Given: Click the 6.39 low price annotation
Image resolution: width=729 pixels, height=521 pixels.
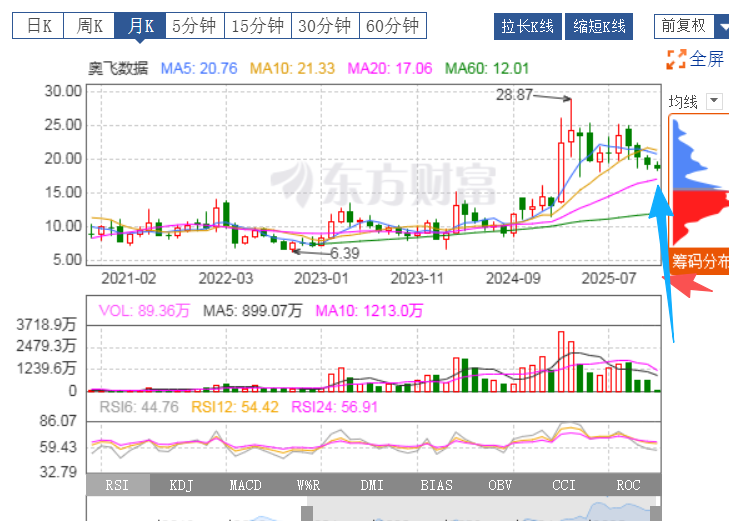Looking at the screenshot, I should [x=345, y=253].
